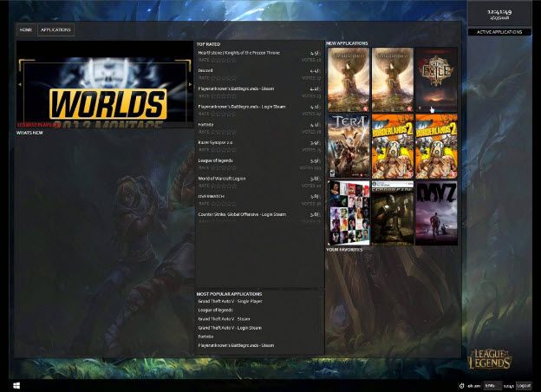Open Playerunknown's Battlegrounds - Steam in Most Popular
The image size is (541, 392).
tap(236, 345)
